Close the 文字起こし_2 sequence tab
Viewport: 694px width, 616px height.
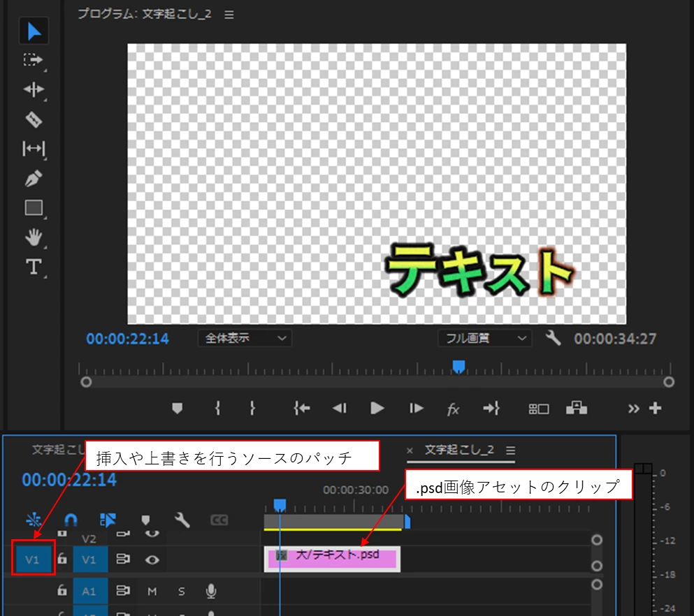click(x=410, y=450)
